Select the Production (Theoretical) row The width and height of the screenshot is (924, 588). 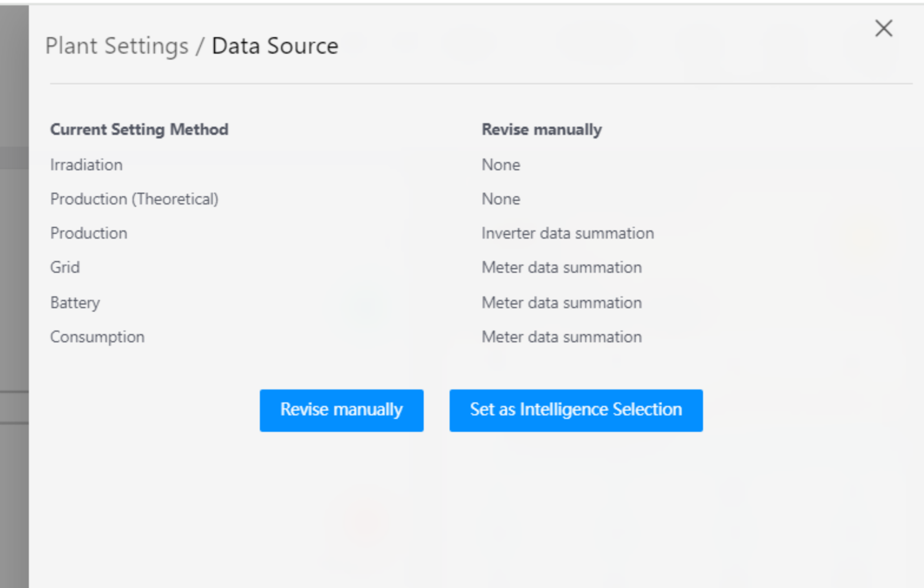coord(134,199)
